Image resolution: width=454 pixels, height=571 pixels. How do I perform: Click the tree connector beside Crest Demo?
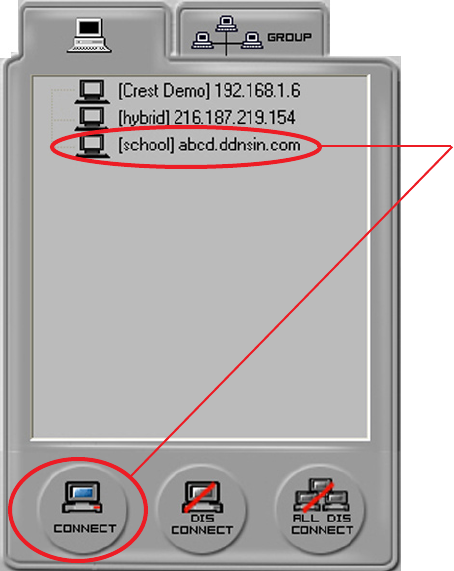(x=62, y=90)
